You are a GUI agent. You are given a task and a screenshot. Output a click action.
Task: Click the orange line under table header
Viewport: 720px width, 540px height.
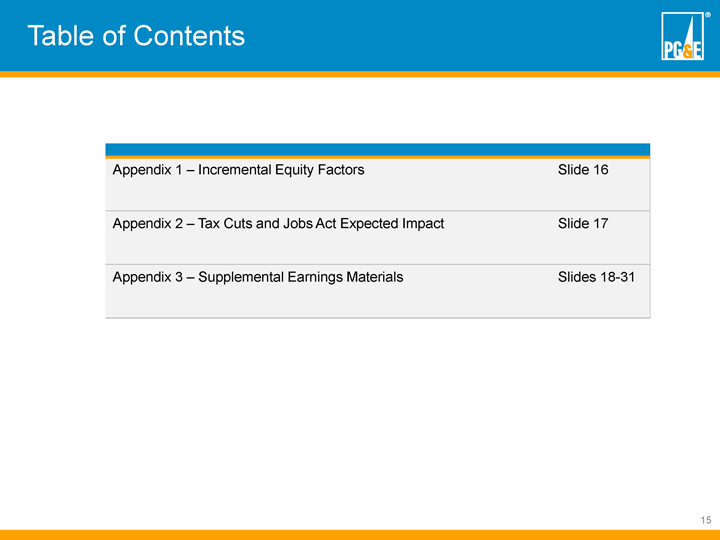click(377, 157)
